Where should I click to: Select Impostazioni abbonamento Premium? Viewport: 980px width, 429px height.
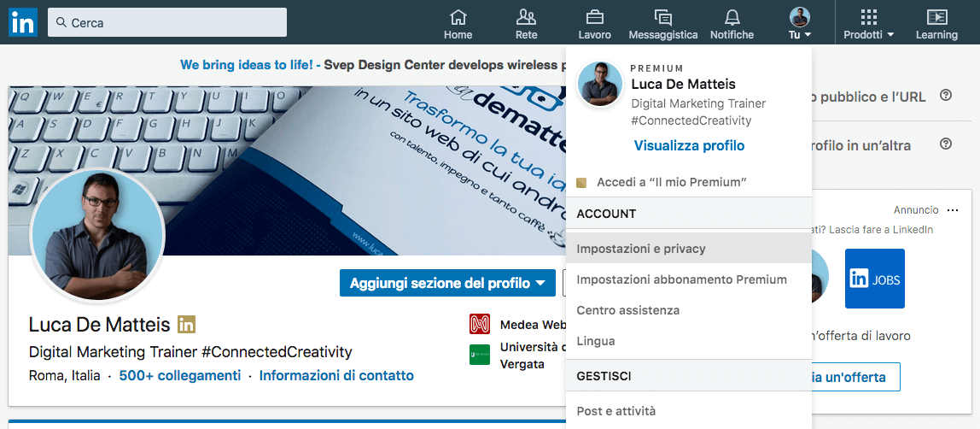[688, 279]
